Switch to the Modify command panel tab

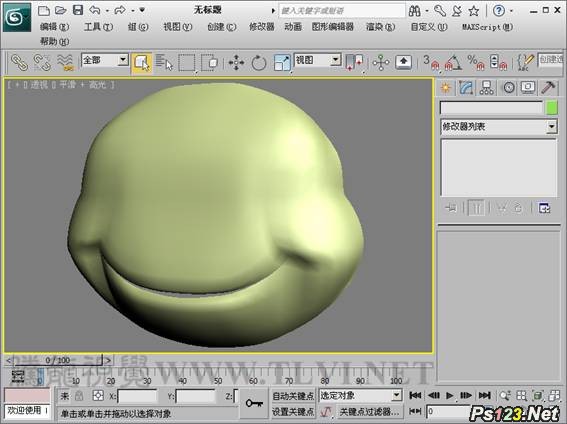[466, 88]
